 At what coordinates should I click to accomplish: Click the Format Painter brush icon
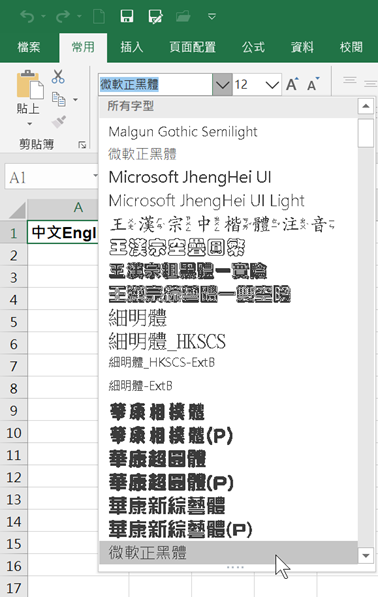(x=59, y=122)
